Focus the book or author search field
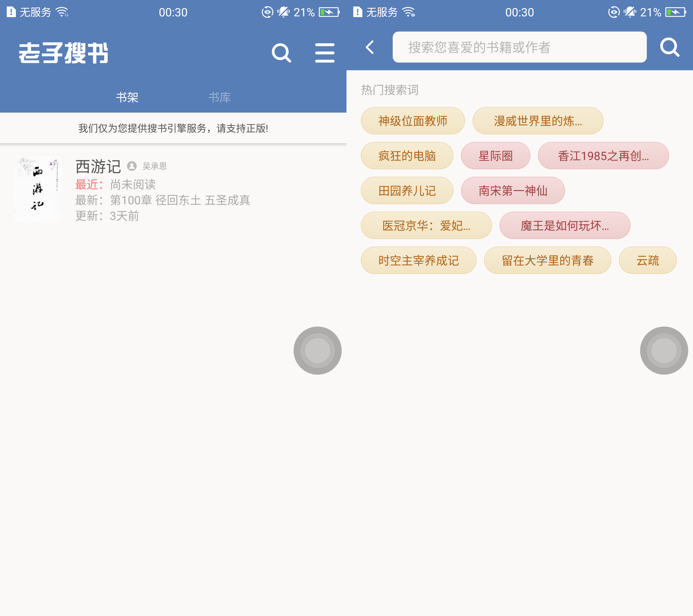 pos(519,47)
